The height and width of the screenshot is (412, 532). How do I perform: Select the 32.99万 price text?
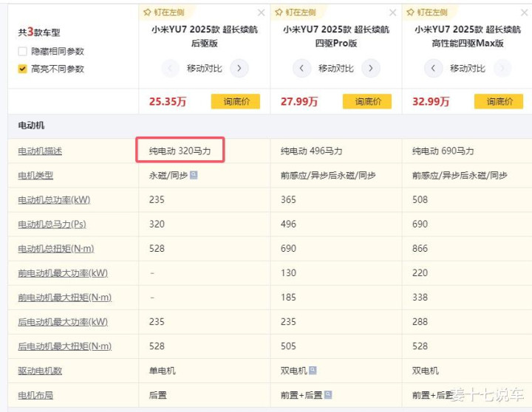coord(431,101)
